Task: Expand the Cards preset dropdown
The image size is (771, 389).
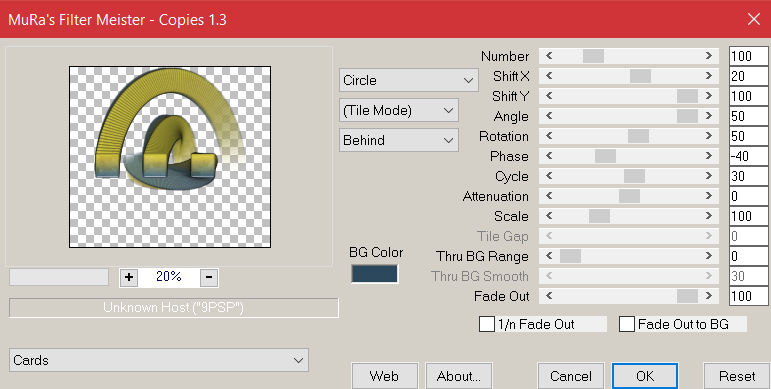Action: 159,360
